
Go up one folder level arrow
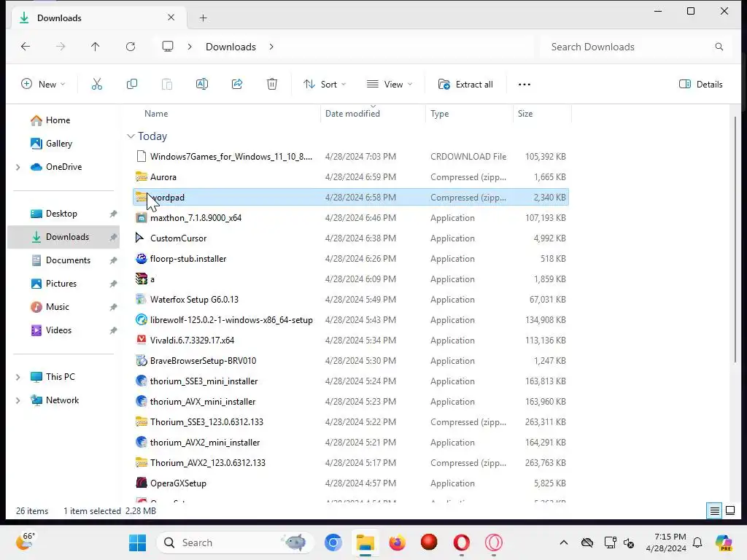[96, 46]
